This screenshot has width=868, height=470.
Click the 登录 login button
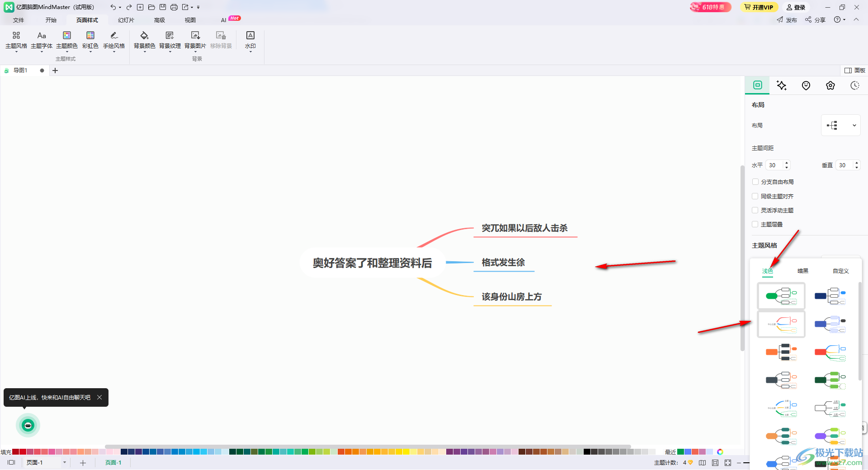coord(796,7)
